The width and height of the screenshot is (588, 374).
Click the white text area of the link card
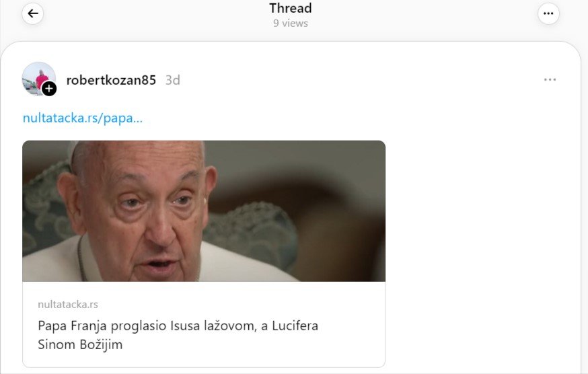pos(204,324)
